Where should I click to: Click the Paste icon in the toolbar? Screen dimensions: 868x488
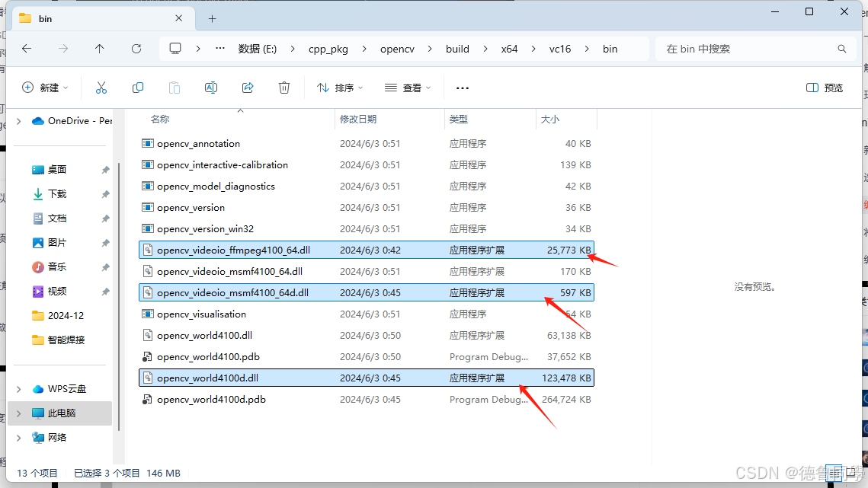pos(175,87)
